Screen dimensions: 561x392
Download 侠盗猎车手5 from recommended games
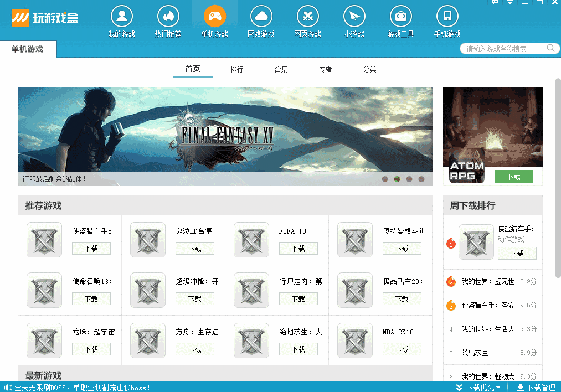(91, 249)
